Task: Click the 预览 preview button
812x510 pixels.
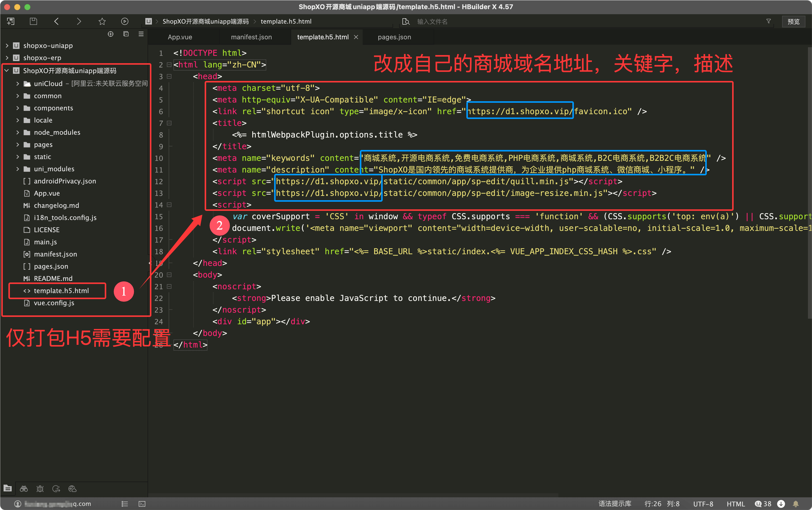Action: pos(793,21)
